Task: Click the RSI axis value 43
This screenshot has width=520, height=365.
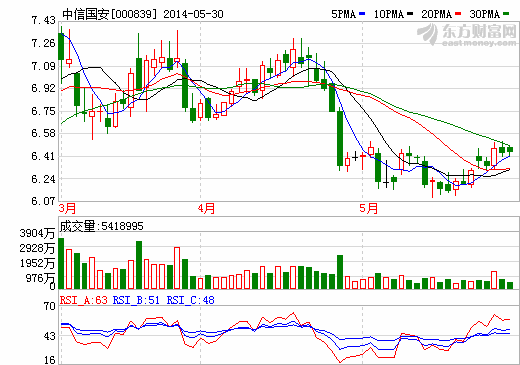Action: click(50, 336)
